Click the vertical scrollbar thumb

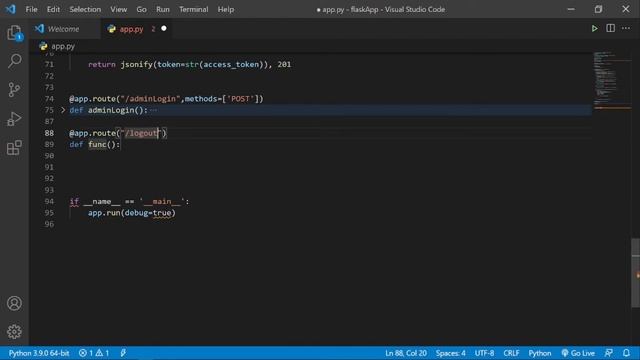[636, 273]
